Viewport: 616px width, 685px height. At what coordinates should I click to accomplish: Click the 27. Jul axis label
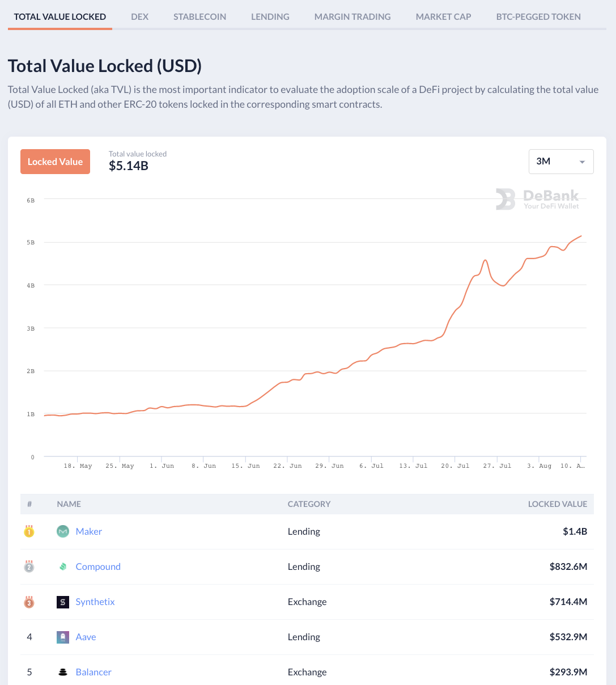coord(497,466)
